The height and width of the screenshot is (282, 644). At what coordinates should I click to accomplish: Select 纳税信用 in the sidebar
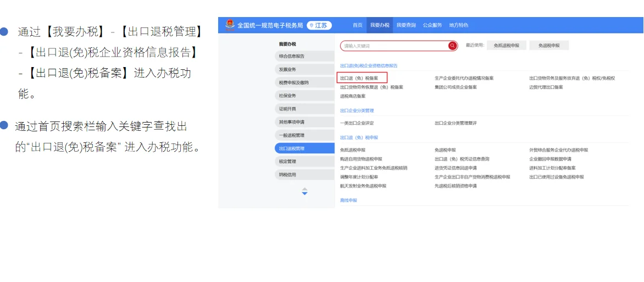pos(305,175)
